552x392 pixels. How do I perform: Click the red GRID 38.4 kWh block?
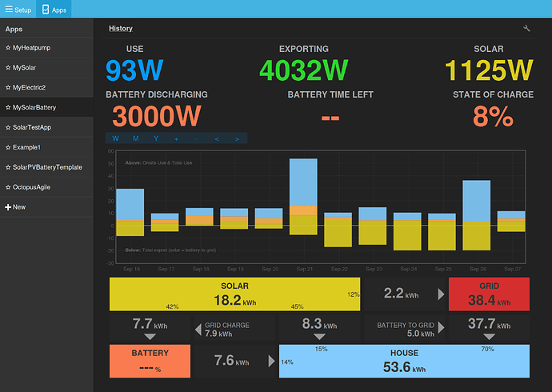(489, 294)
